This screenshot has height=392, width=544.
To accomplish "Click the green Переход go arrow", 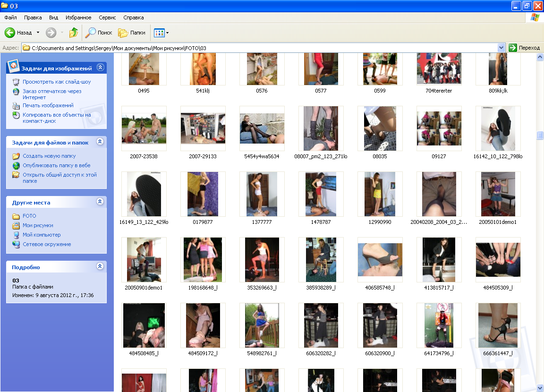I will (x=513, y=48).
